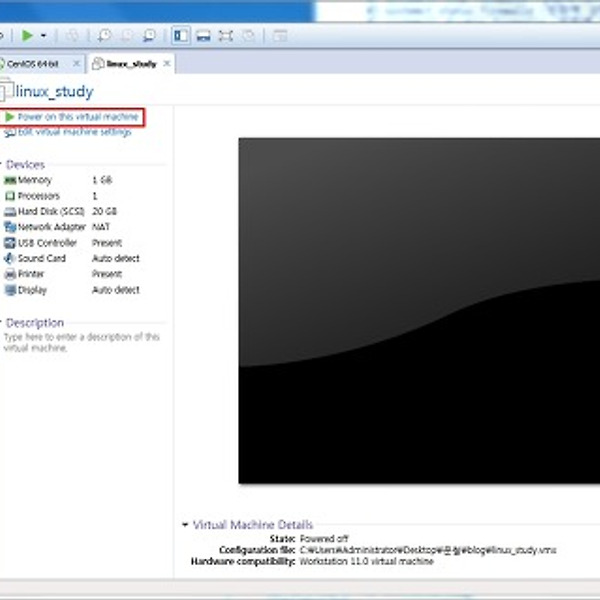This screenshot has height=600, width=600.
Task: Click the Sound Card device icon
Action: click(10, 258)
